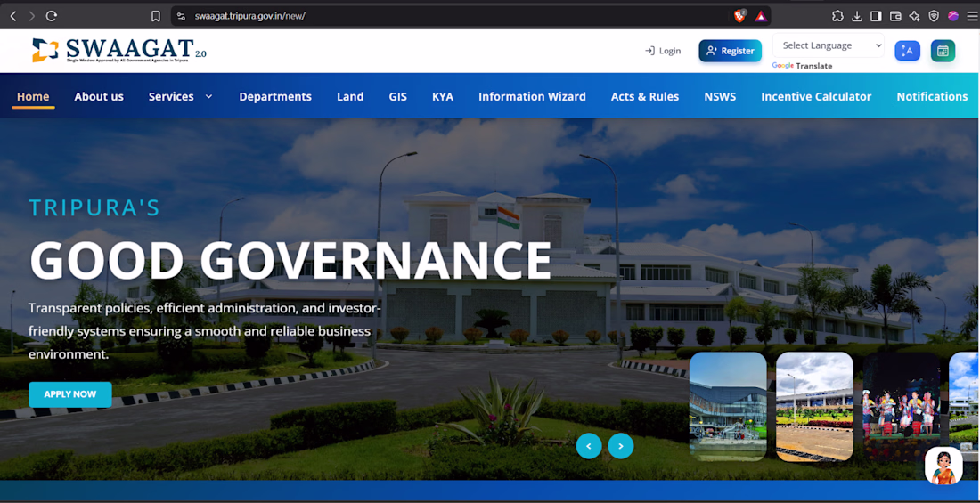
Task: Click the address bar URL field
Action: [x=250, y=16]
